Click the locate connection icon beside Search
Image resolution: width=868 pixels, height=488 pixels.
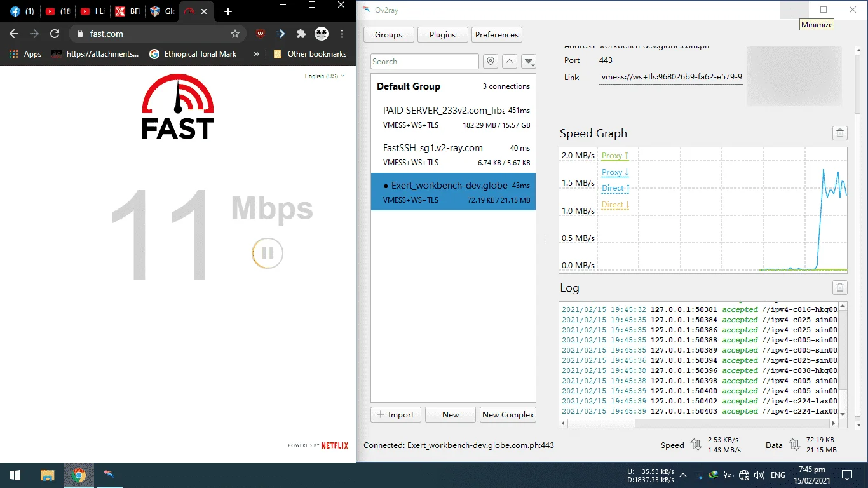click(x=490, y=61)
